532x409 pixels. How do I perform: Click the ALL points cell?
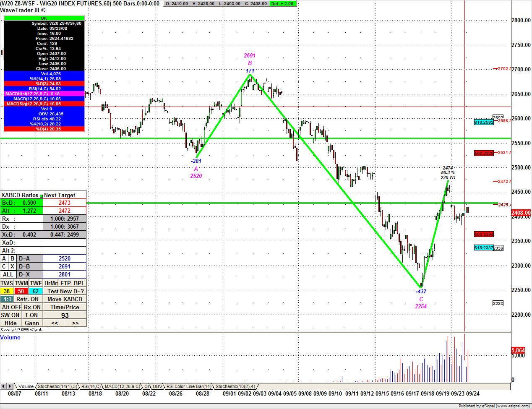point(8,274)
